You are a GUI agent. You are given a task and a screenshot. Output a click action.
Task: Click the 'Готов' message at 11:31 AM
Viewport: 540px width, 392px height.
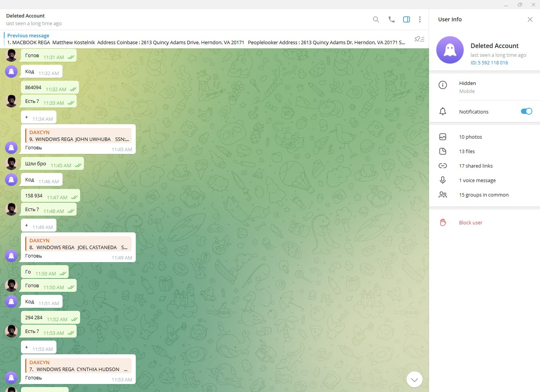coord(49,56)
